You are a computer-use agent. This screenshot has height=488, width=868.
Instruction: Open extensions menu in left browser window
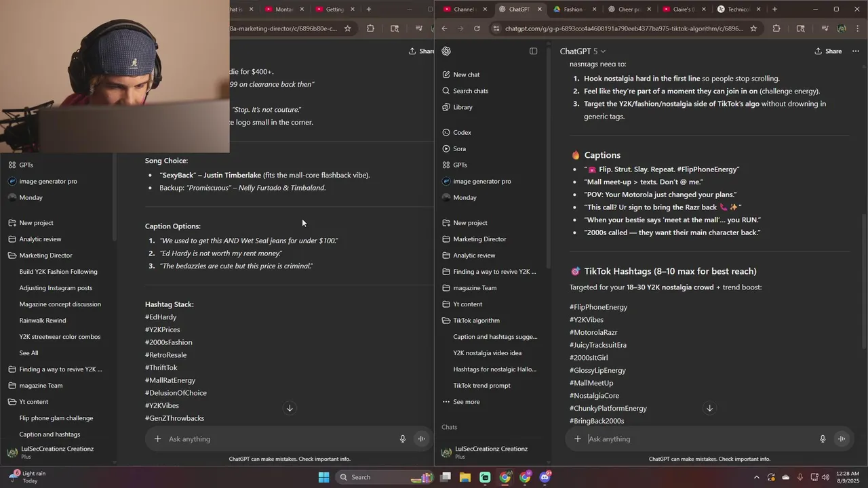tap(370, 28)
